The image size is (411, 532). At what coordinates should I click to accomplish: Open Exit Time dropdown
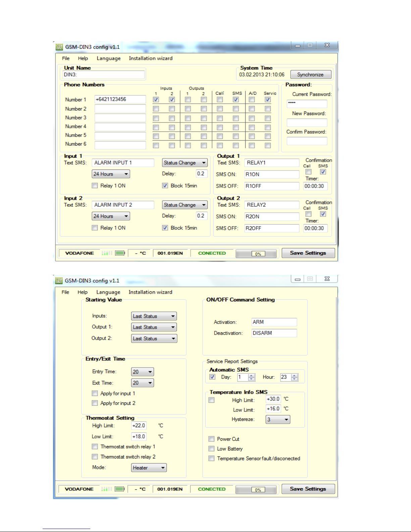pos(143,383)
